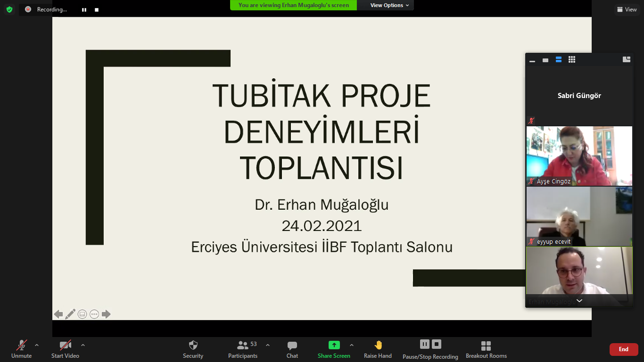Click the slide text Dr. Erhan Muğaloğlu

coord(322,205)
